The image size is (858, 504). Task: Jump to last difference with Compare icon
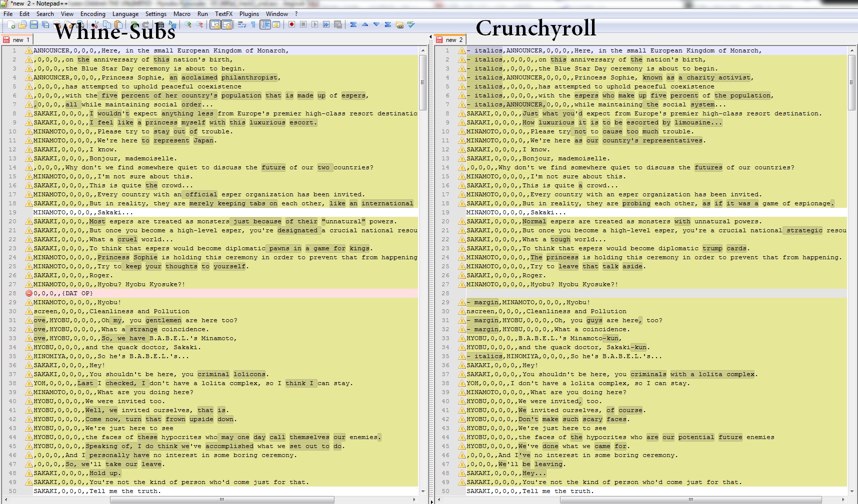pos(387,24)
